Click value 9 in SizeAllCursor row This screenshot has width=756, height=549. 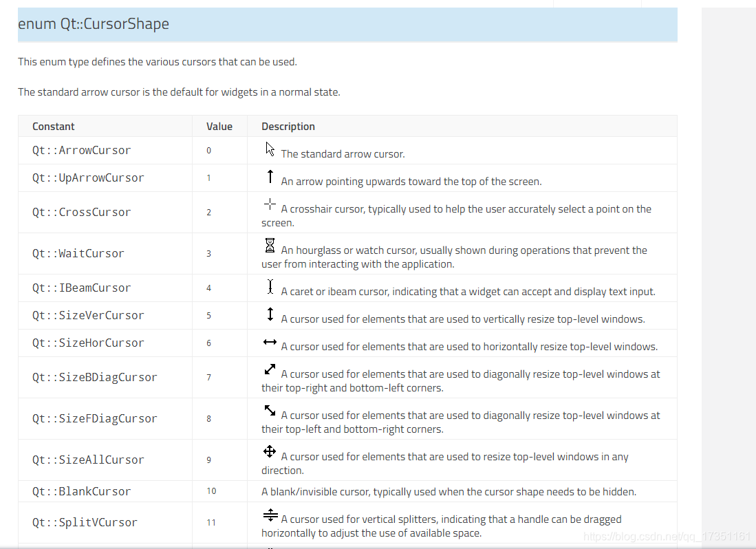tap(208, 460)
